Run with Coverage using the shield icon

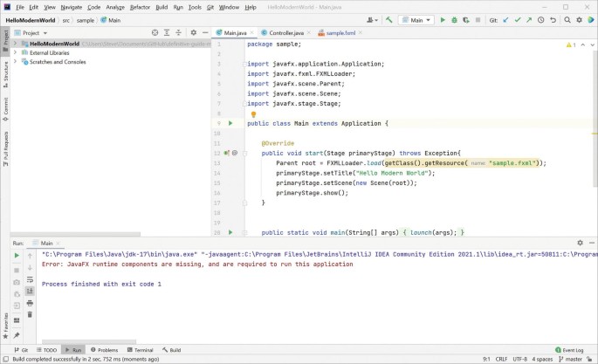coord(466,20)
